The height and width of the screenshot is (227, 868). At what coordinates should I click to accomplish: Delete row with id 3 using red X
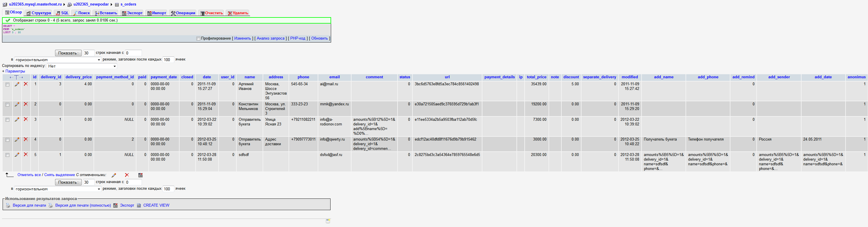(x=26, y=119)
